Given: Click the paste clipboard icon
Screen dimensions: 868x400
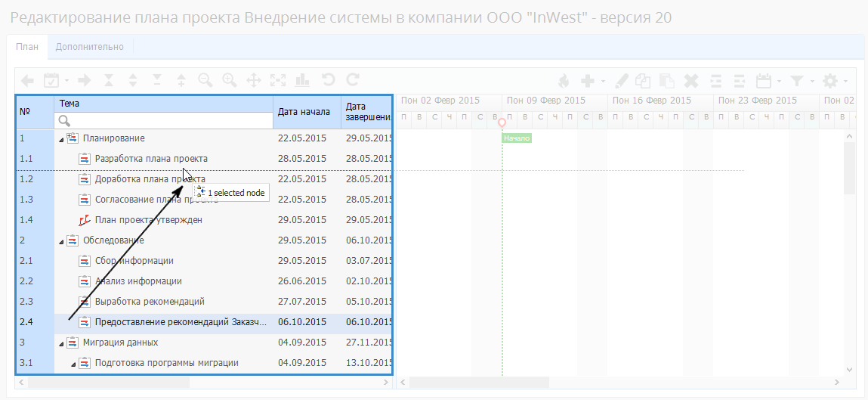Looking at the screenshot, I should tap(666, 81).
